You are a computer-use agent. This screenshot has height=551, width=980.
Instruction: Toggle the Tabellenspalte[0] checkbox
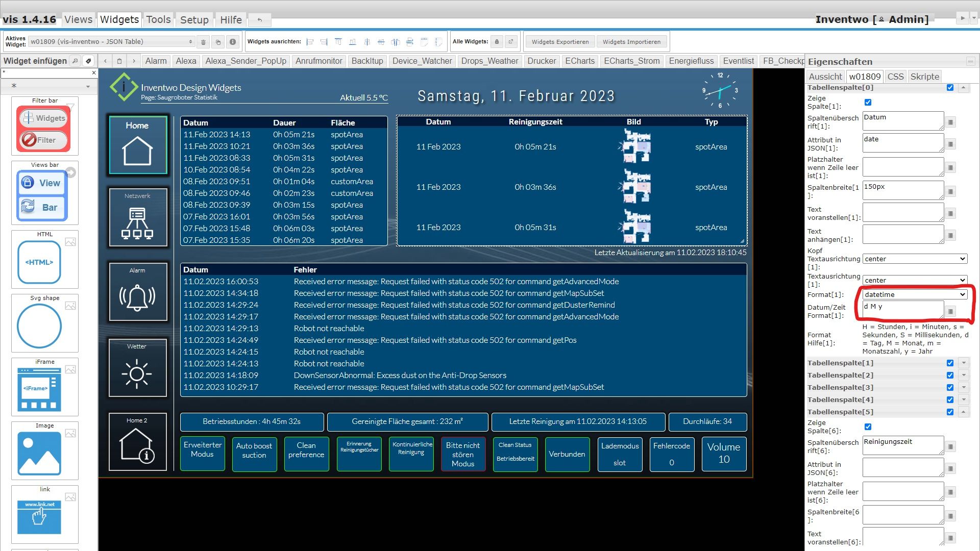click(950, 88)
